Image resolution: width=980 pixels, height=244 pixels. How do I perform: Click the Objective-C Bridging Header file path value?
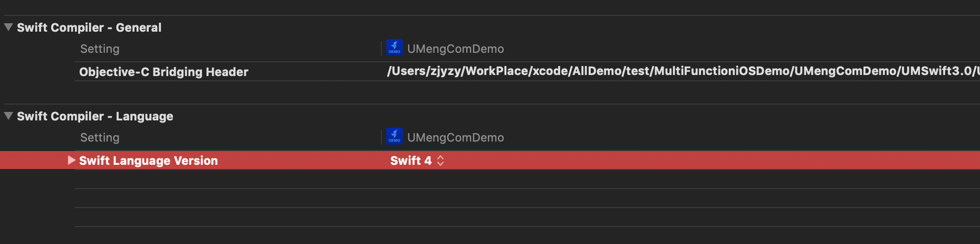click(x=683, y=71)
